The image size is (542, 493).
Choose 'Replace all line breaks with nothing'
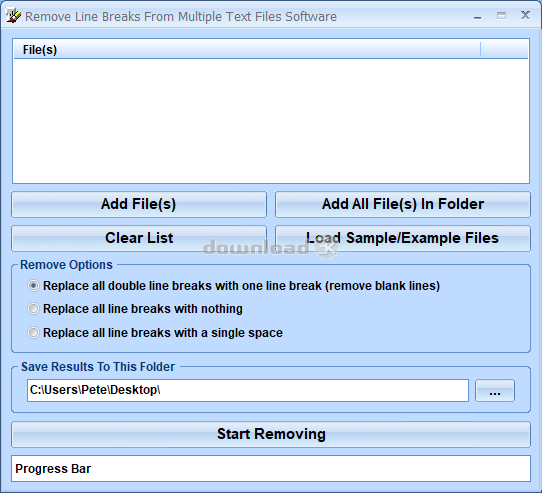click(x=33, y=309)
